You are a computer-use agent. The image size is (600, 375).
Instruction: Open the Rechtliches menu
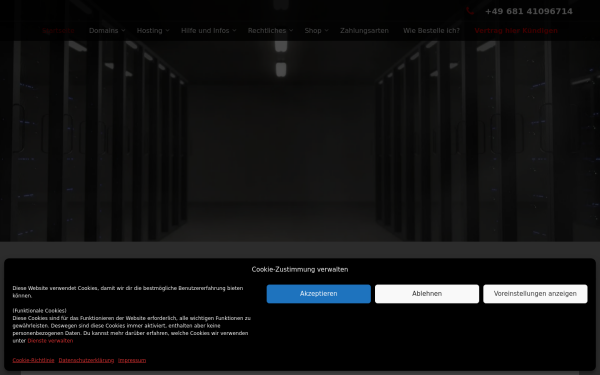point(267,31)
